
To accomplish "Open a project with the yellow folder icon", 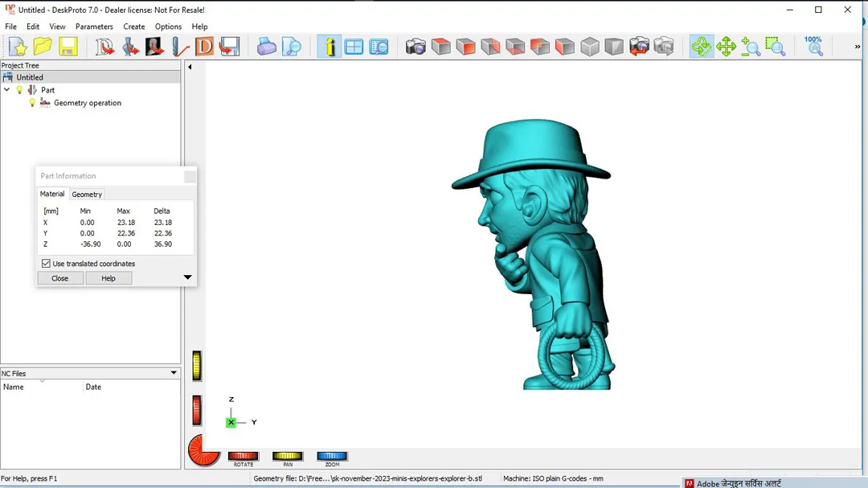I will [43, 47].
